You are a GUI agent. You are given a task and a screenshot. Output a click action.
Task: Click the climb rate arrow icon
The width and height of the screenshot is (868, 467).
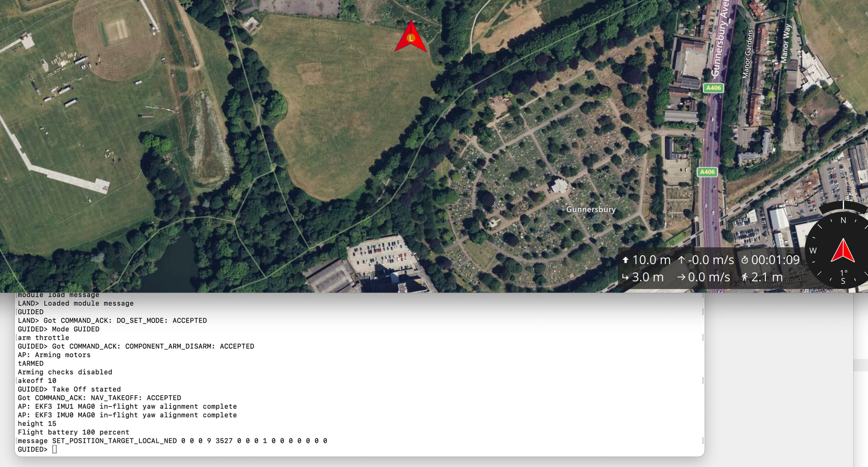681,260
